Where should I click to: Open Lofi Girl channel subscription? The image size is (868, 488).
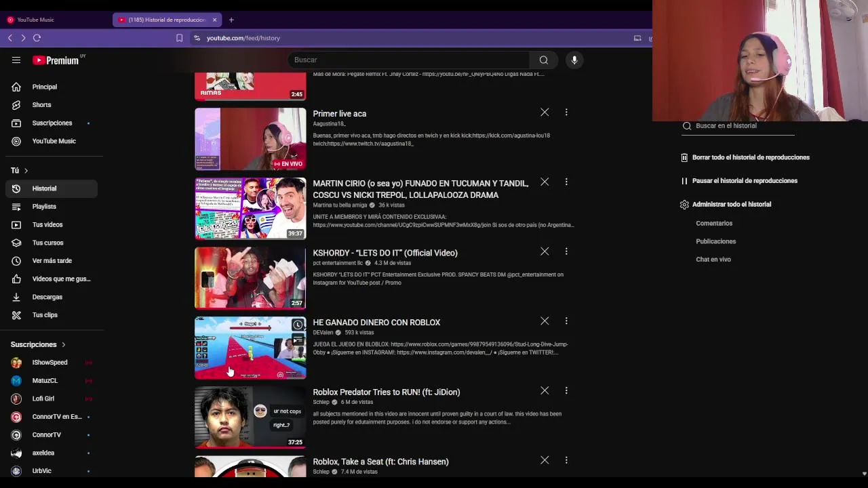tap(52, 399)
